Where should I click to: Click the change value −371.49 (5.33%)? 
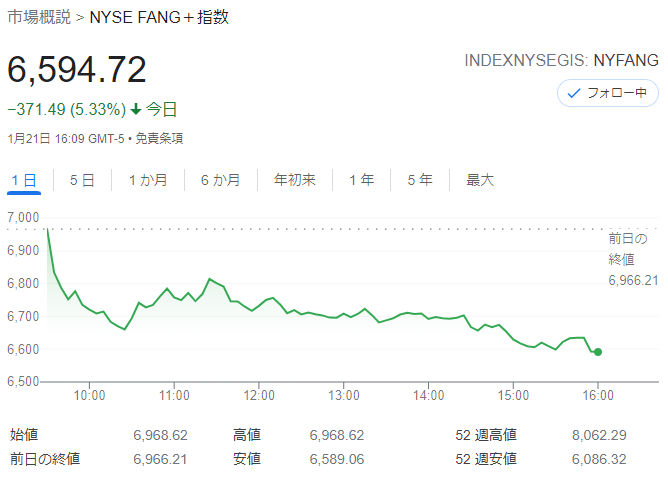[67, 110]
